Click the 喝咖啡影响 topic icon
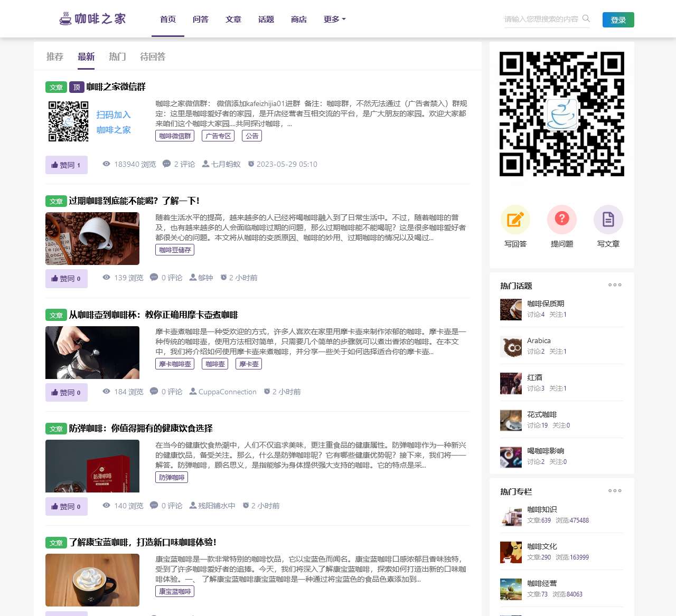This screenshot has height=616, width=676. pyautogui.click(x=511, y=457)
